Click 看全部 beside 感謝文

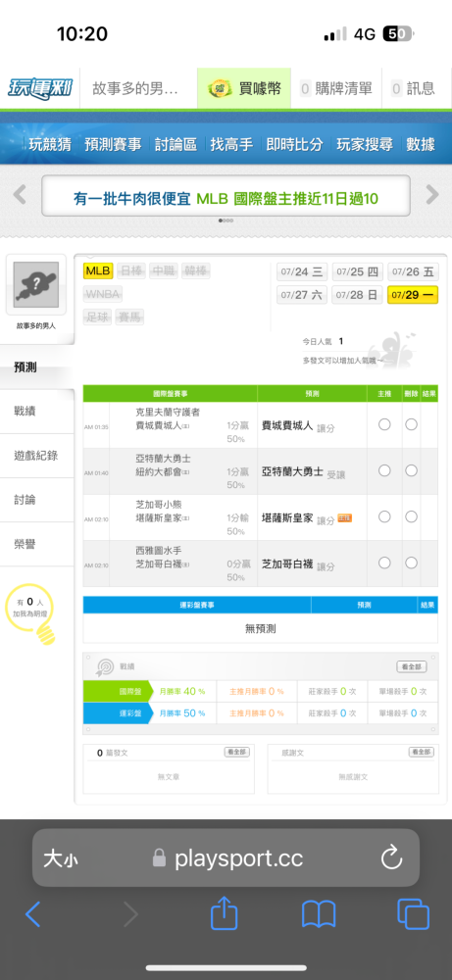(422, 753)
